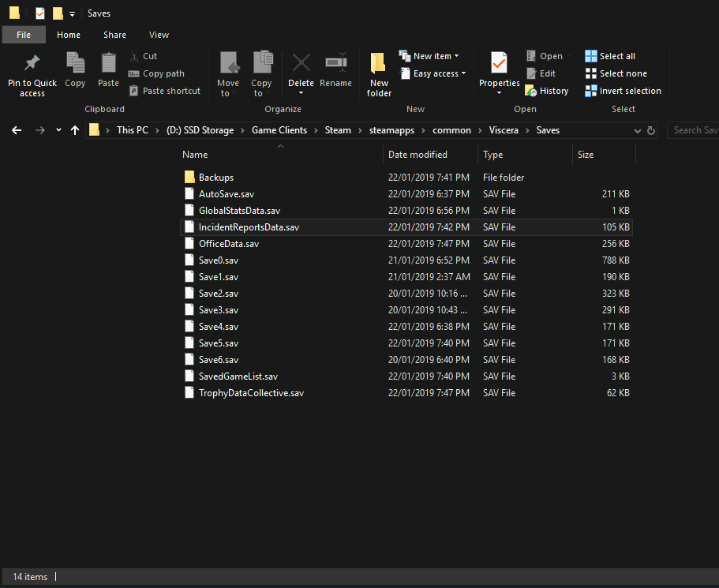The width and height of the screenshot is (719, 588).
Task: Click the Edit button in ribbon
Action: [x=541, y=73]
